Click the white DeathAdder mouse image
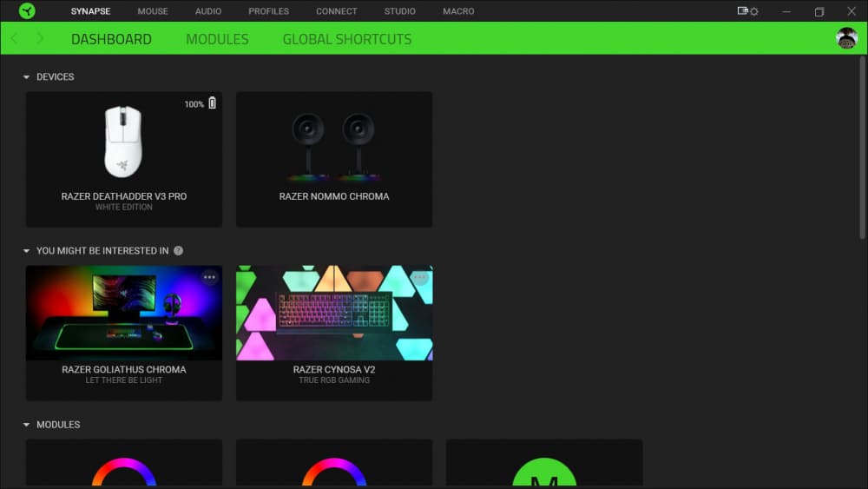Screen dimensions: 868x489 123,142
